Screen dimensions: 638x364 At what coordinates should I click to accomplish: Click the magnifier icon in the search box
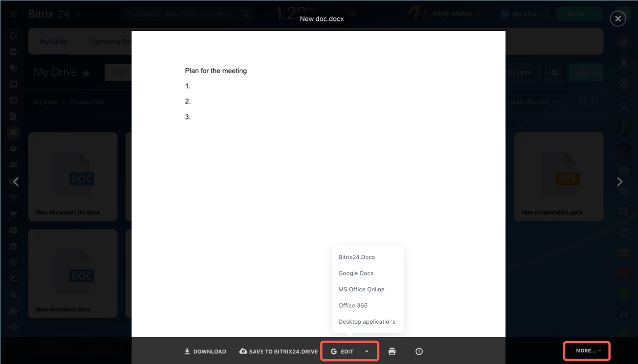click(245, 14)
